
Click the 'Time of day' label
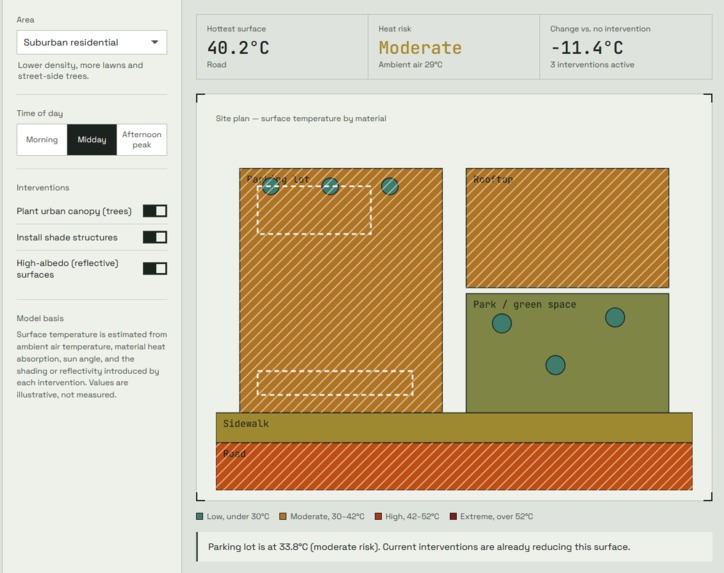(40, 113)
